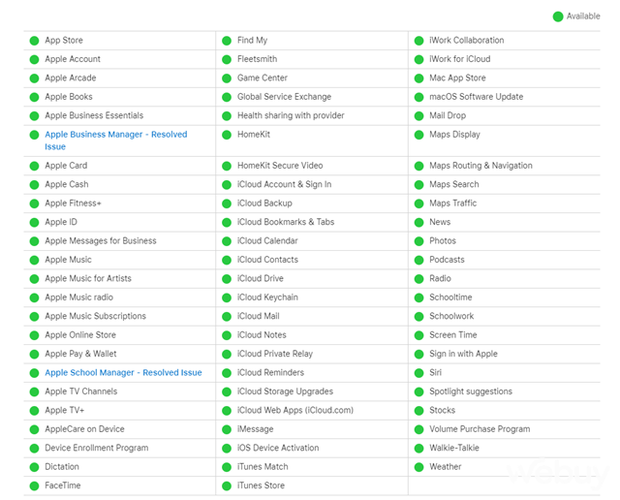Select the Screen Time entry

click(x=453, y=335)
